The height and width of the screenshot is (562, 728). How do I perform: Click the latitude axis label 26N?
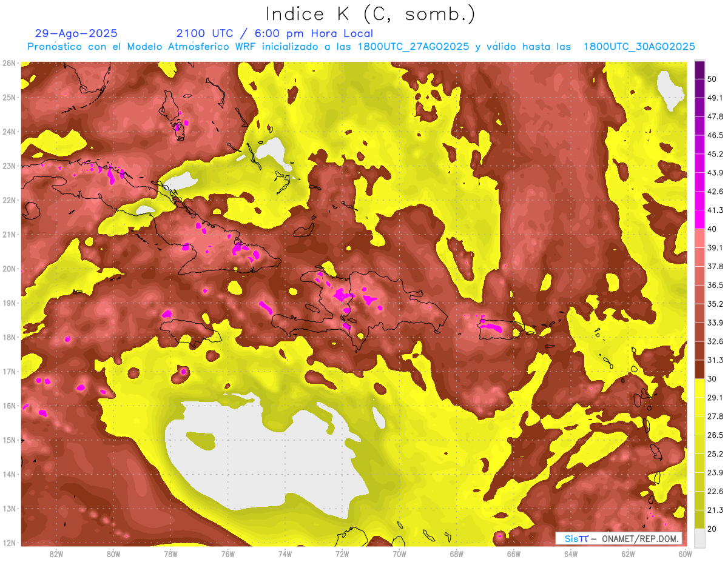pyautogui.click(x=8, y=63)
